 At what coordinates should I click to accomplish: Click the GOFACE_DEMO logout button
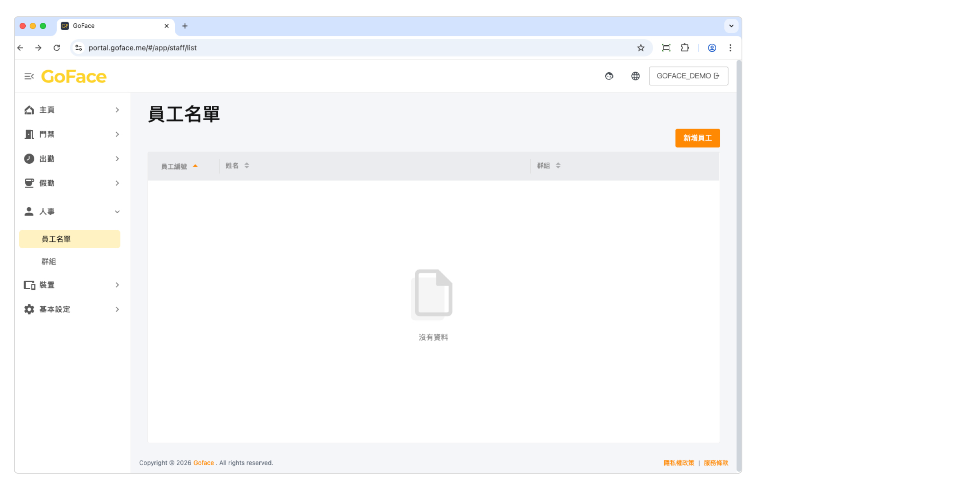click(688, 76)
